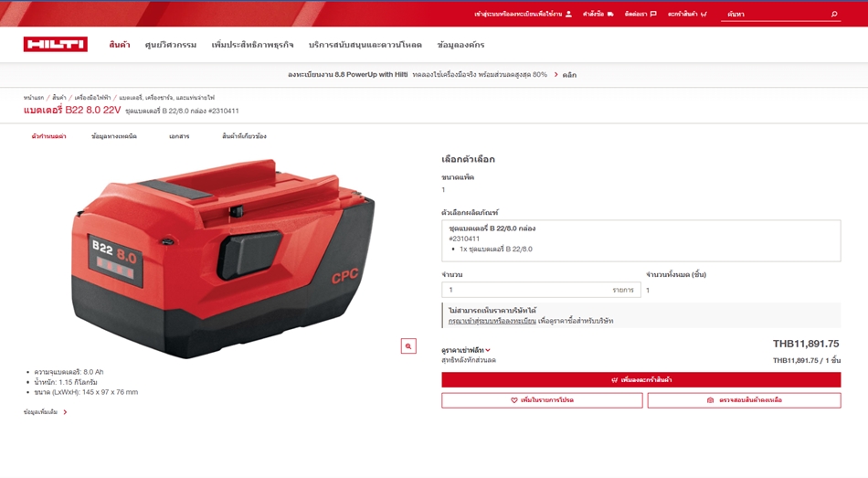
Task: Open the Hilti logo home link
Action: coord(56,44)
